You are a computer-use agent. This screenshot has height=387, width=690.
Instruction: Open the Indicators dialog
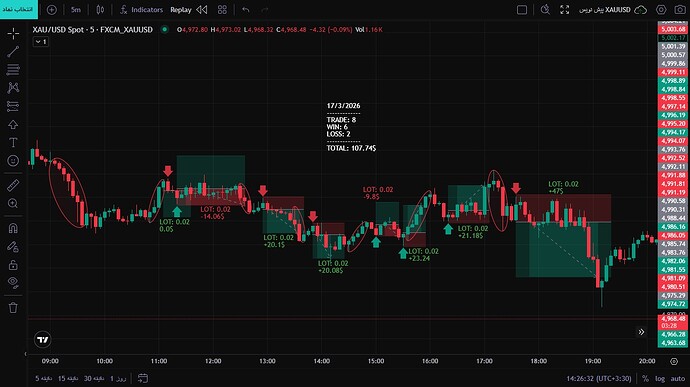pos(141,10)
